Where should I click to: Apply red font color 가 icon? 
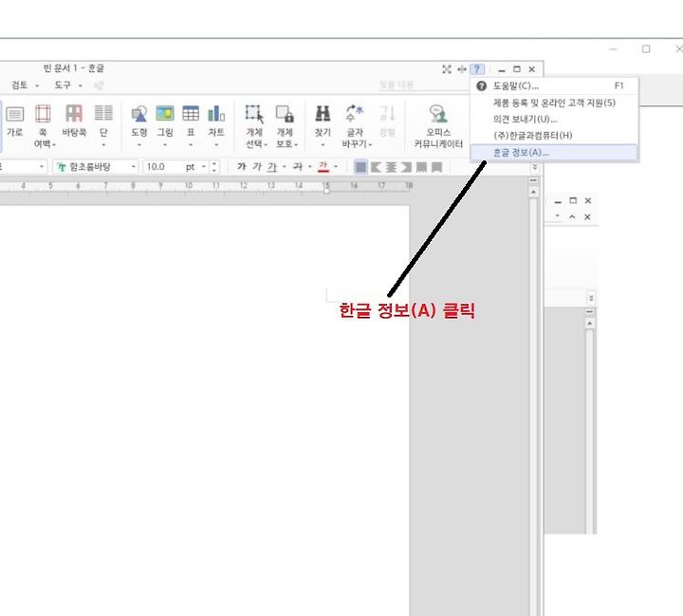[323, 166]
